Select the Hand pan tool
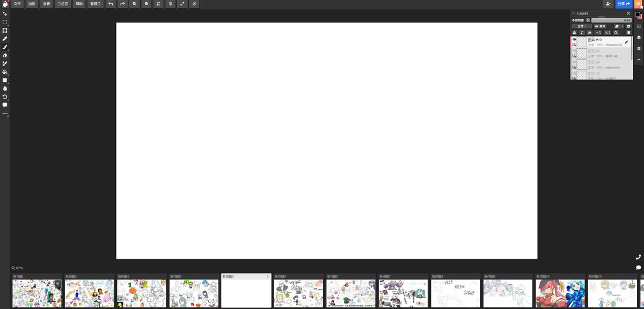The width and height of the screenshot is (644, 309). pyautogui.click(x=5, y=89)
